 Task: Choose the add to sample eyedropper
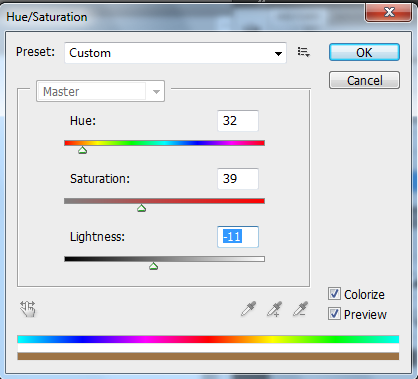(x=274, y=309)
